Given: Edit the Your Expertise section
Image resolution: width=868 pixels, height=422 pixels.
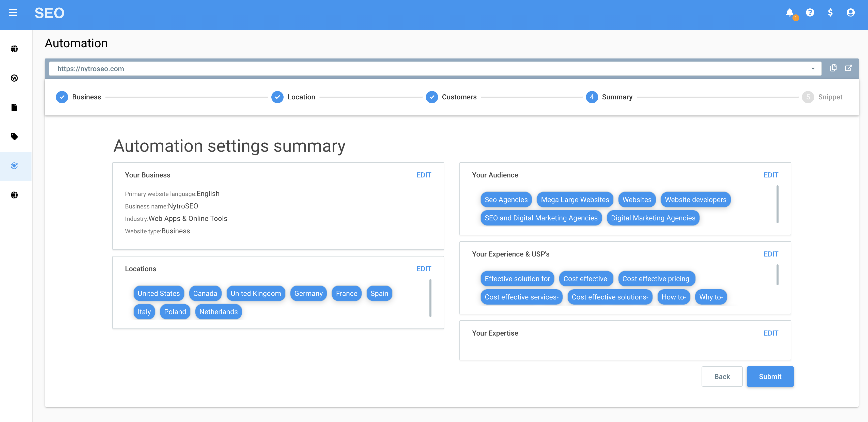Looking at the screenshot, I should click(x=771, y=333).
